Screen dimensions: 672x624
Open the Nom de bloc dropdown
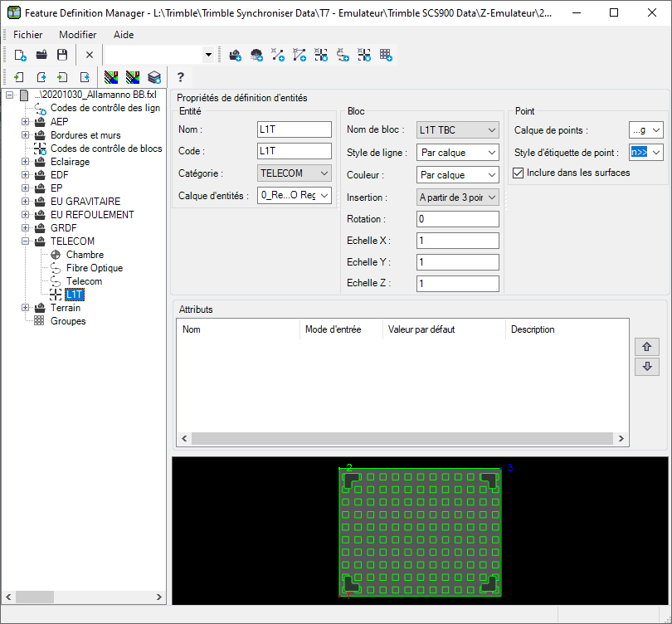(491, 129)
